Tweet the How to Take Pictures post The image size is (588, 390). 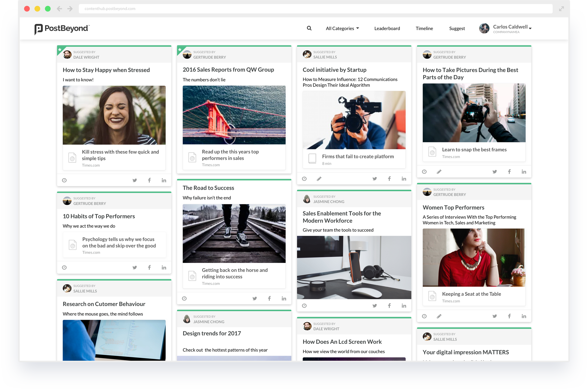[x=495, y=172]
